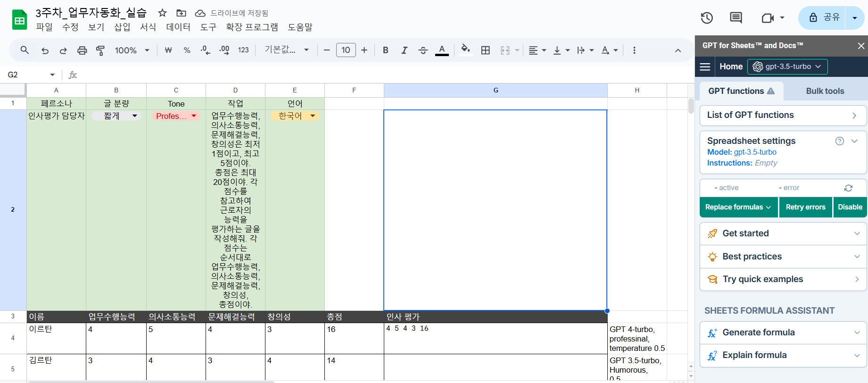Move the document to a folder

[181, 13]
